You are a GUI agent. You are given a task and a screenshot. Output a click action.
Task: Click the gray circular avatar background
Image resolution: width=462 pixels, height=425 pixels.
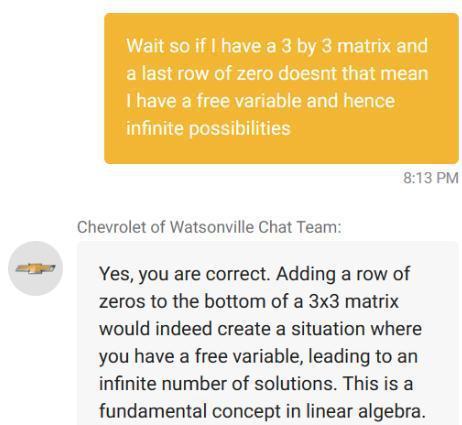tap(35, 268)
